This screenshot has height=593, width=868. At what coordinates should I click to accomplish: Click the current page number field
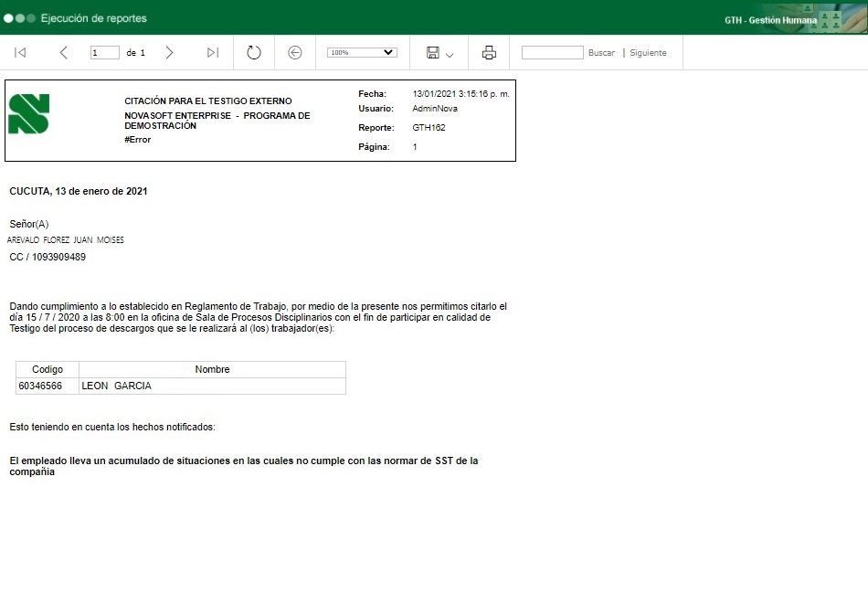point(105,53)
